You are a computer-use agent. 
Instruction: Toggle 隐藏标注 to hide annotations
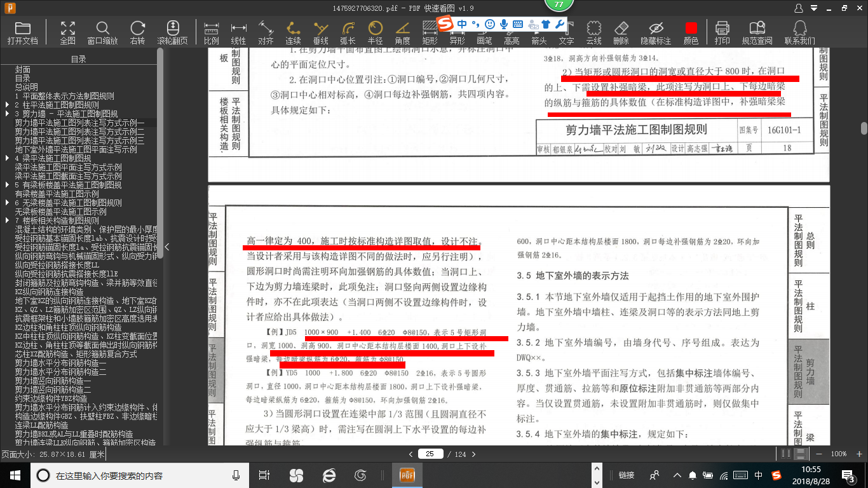click(656, 32)
